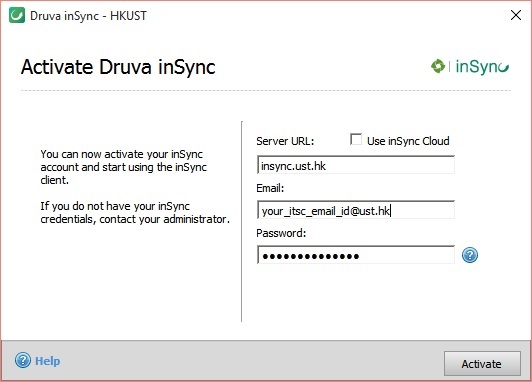The height and width of the screenshot is (382, 532).
Task: Click the password help question mark icon
Action: (x=470, y=255)
